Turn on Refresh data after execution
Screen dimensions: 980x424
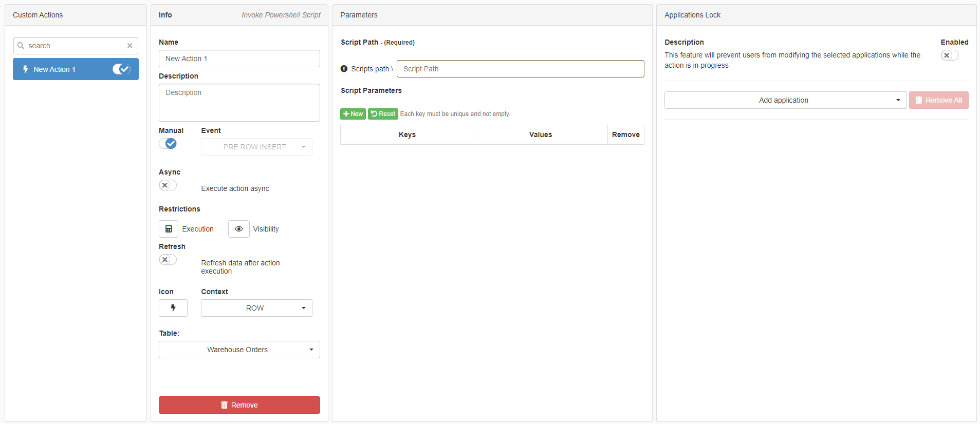pos(168,260)
